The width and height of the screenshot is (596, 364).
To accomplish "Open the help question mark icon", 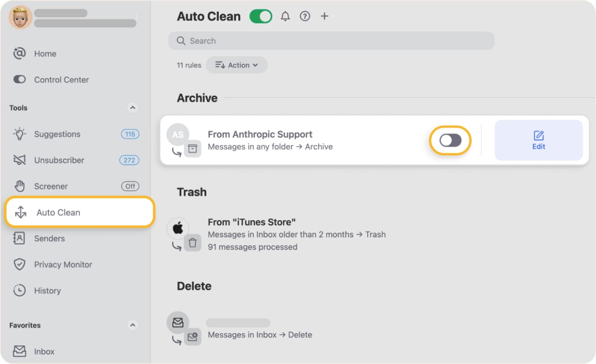I will coord(305,16).
